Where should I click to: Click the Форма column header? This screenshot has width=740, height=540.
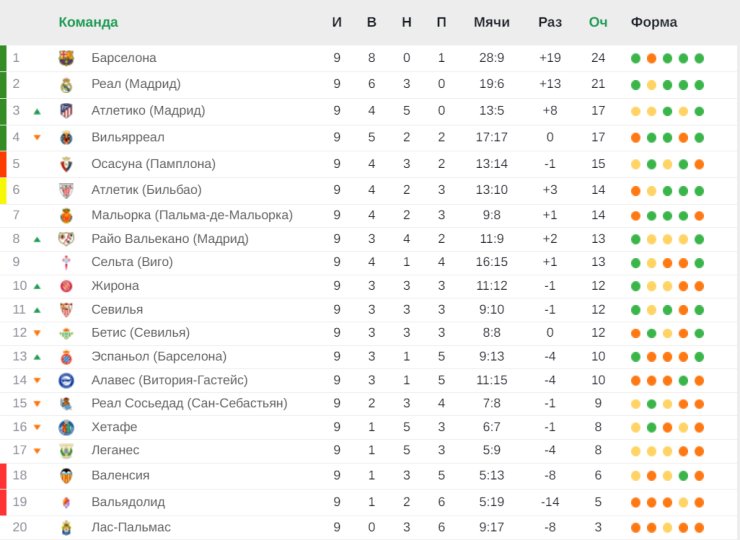click(653, 22)
